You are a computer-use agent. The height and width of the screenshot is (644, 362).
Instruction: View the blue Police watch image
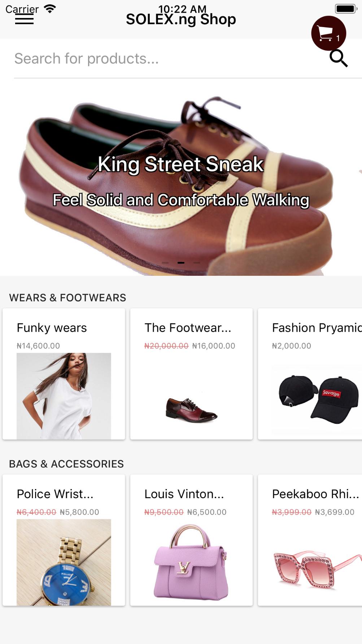tap(64, 562)
